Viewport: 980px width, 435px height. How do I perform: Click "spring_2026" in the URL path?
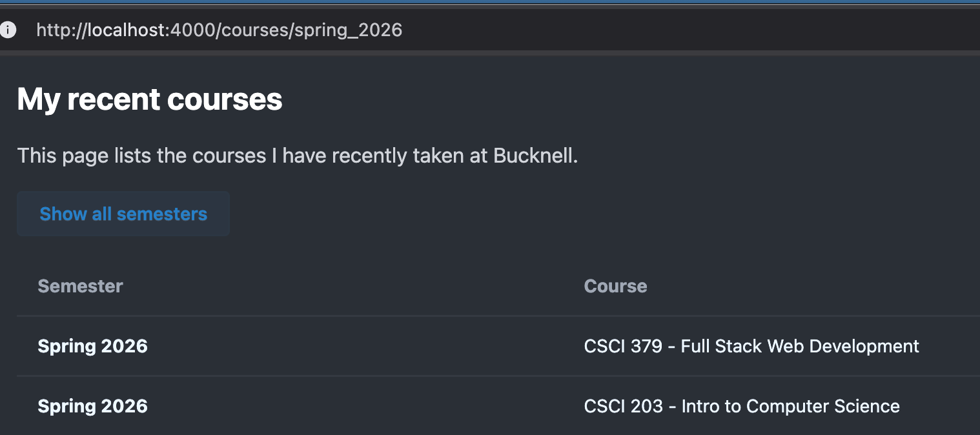click(x=349, y=30)
